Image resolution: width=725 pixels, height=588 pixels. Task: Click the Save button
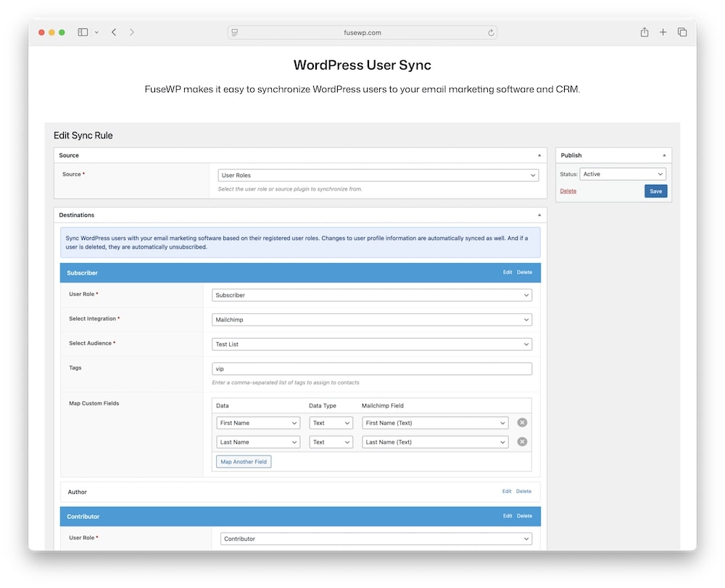point(655,191)
